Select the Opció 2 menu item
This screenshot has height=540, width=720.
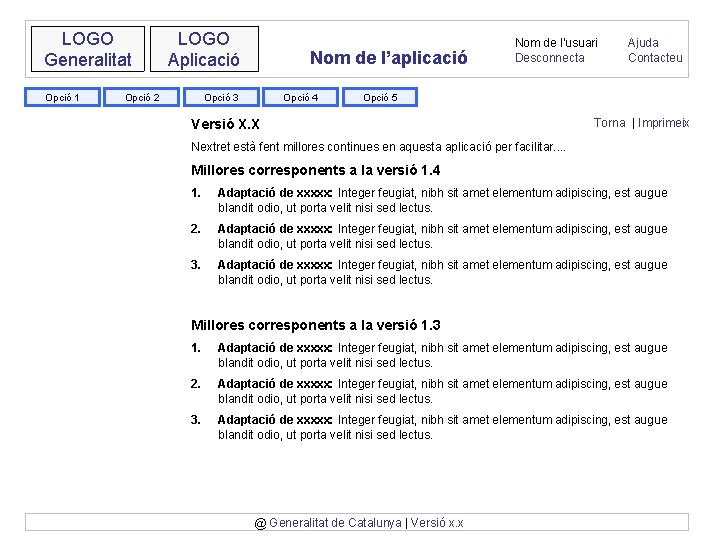tap(142, 97)
